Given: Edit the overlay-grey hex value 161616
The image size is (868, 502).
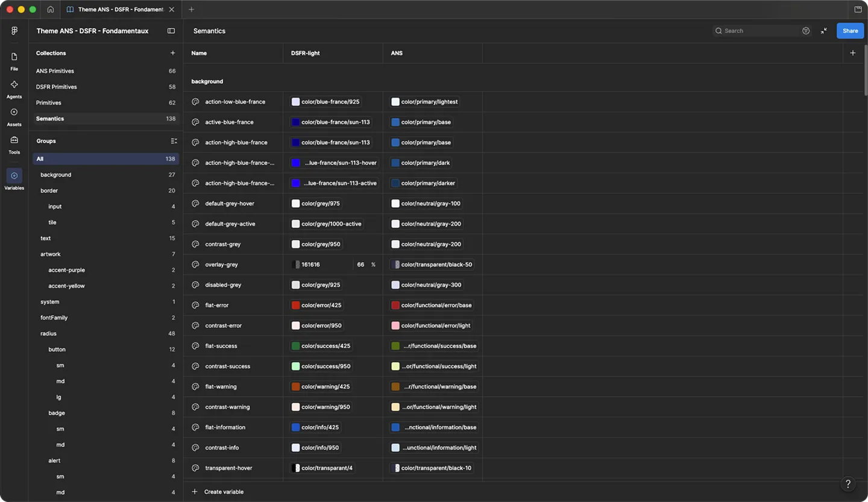Looking at the screenshot, I should (x=311, y=265).
